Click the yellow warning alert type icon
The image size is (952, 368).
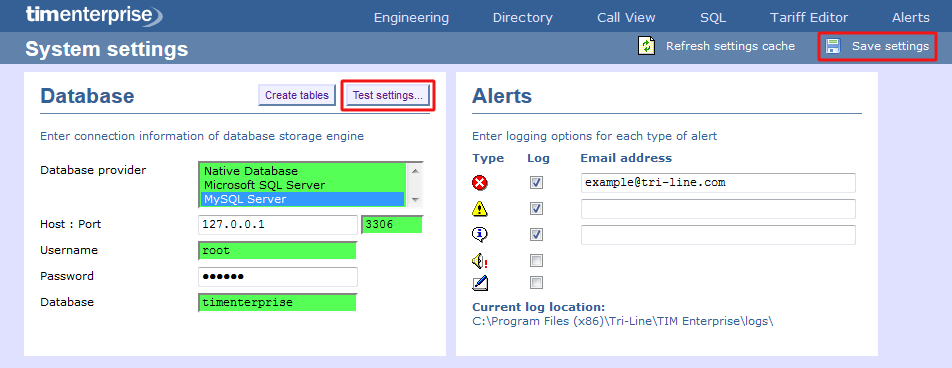[x=480, y=209]
